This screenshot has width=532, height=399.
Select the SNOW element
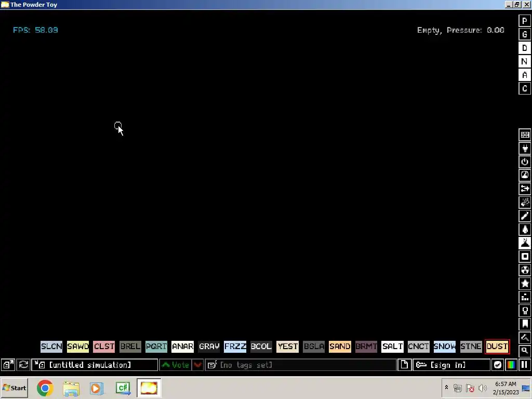click(x=445, y=347)
